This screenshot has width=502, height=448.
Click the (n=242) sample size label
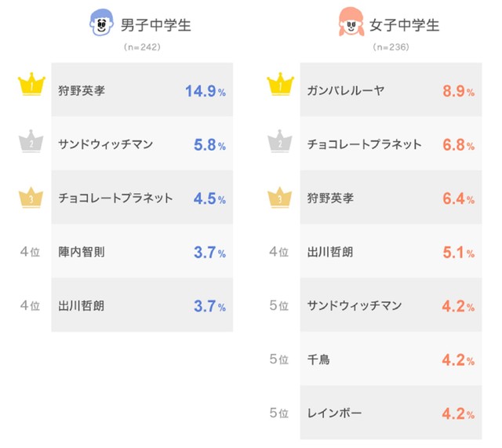[140, 48]
